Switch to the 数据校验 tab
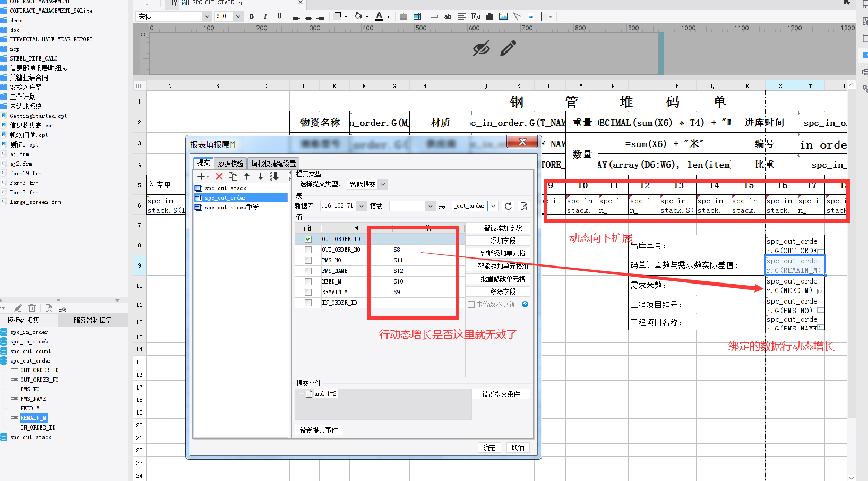Screen dimensions: 868x481 point(230,164)
